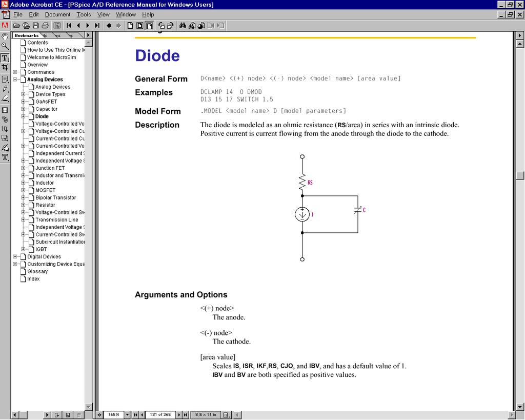Click the 8.5 x 11 in page size

(206, 415)
